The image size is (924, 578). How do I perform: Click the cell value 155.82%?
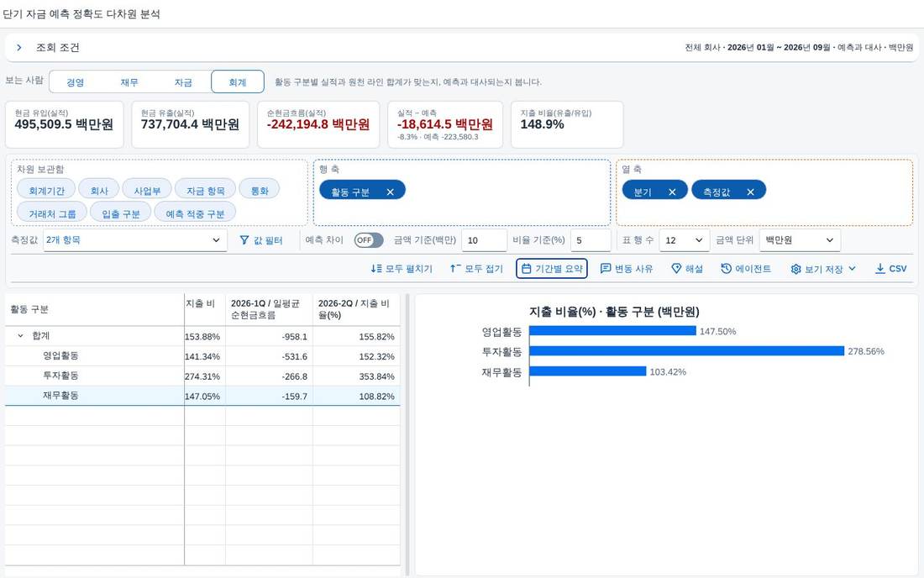(x=376, y=336)
